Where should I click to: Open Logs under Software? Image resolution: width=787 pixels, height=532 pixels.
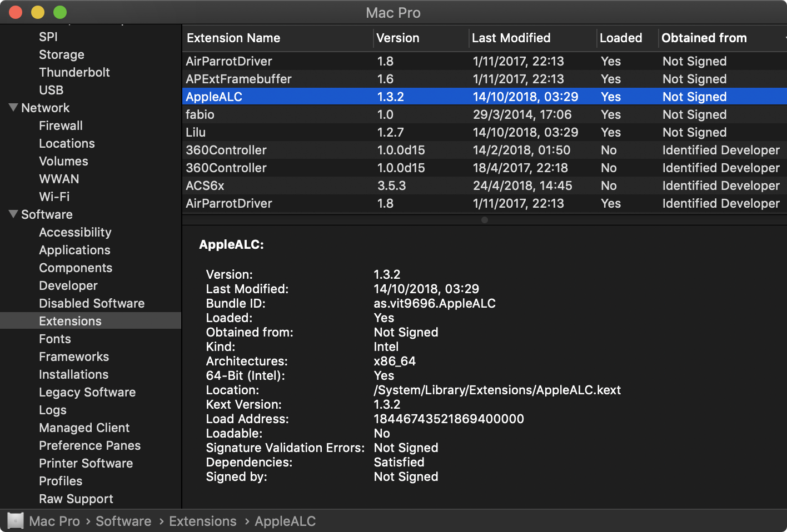(53, 410)
